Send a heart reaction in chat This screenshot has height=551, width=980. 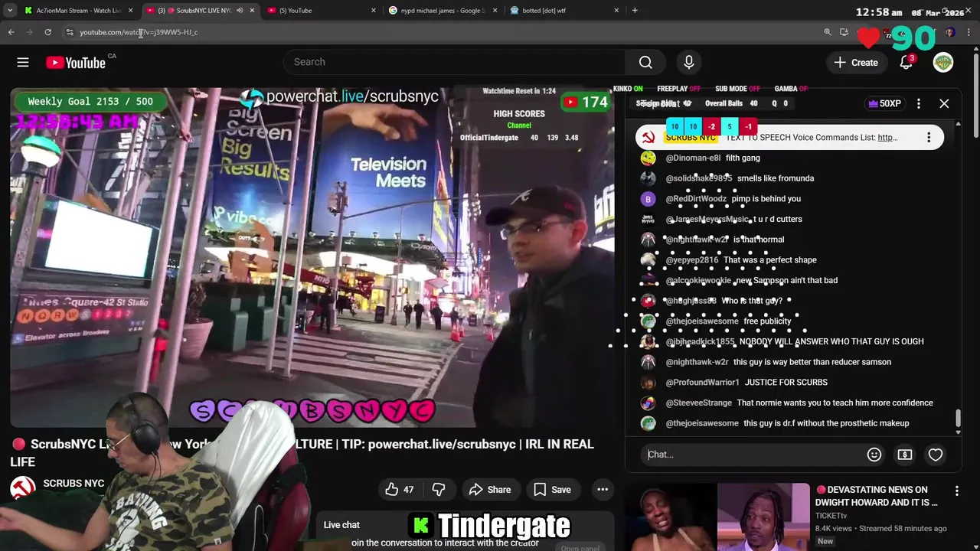(x=936, y=455)
